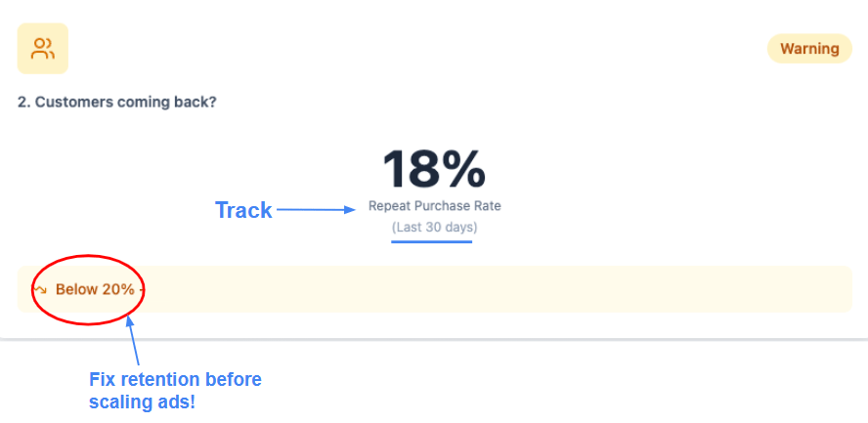Click the Warning status badge
The height and width of the screenshot is (423, 868).
click(x=809, y=49)
